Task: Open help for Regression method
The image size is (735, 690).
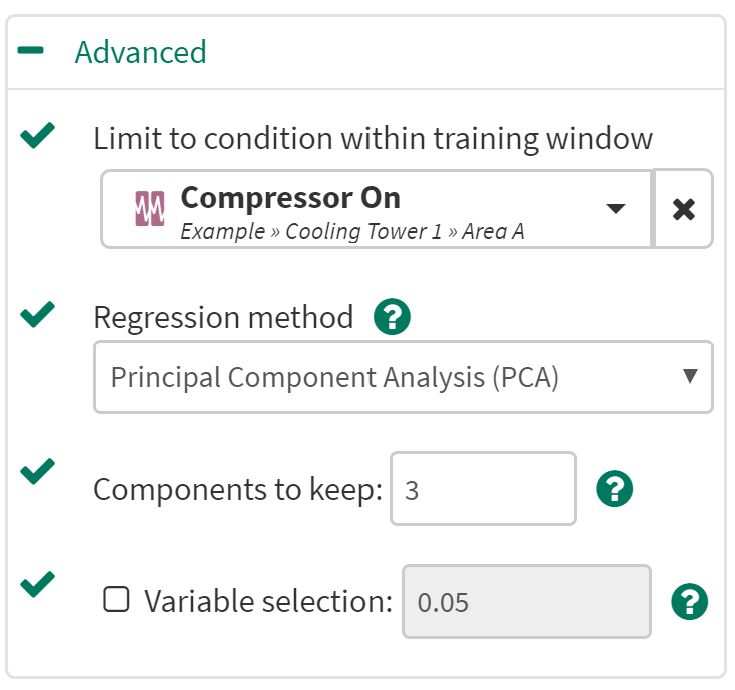Action: tap(392, 317)
